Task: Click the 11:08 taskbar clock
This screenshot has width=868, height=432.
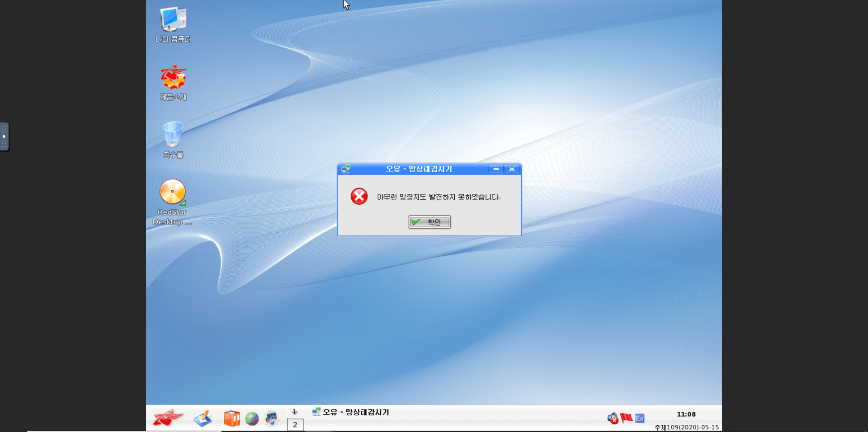Action: 686,414
